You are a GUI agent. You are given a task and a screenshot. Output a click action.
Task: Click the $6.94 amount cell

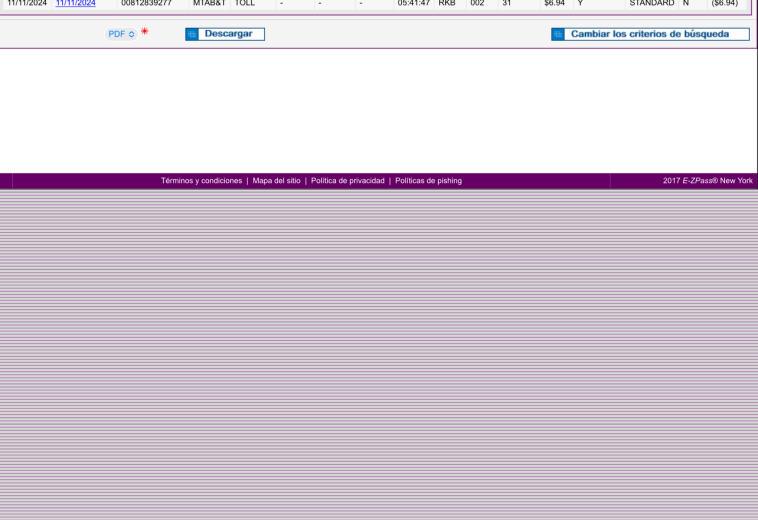[554, 4]
